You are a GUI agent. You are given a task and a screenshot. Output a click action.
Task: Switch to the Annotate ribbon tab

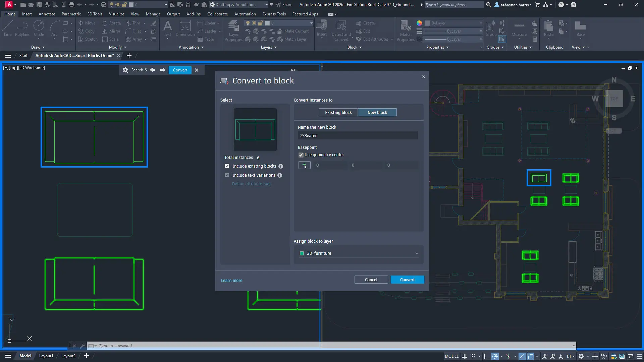(47, 14)
